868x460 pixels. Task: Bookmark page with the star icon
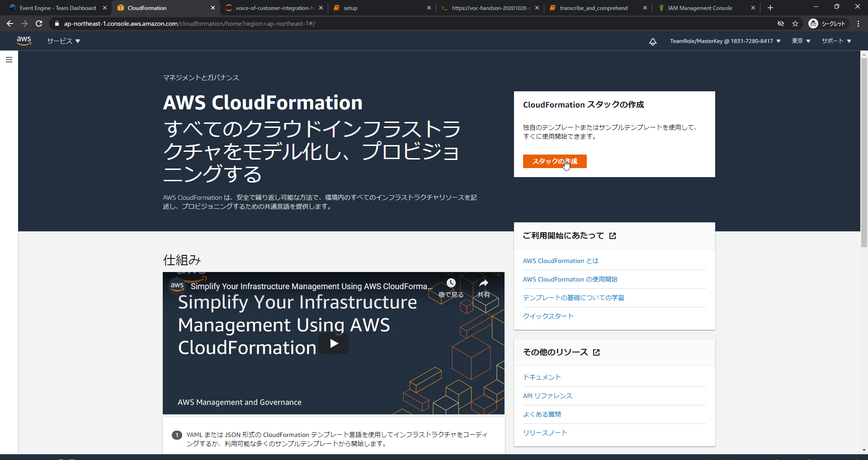[x=795, y=23]
